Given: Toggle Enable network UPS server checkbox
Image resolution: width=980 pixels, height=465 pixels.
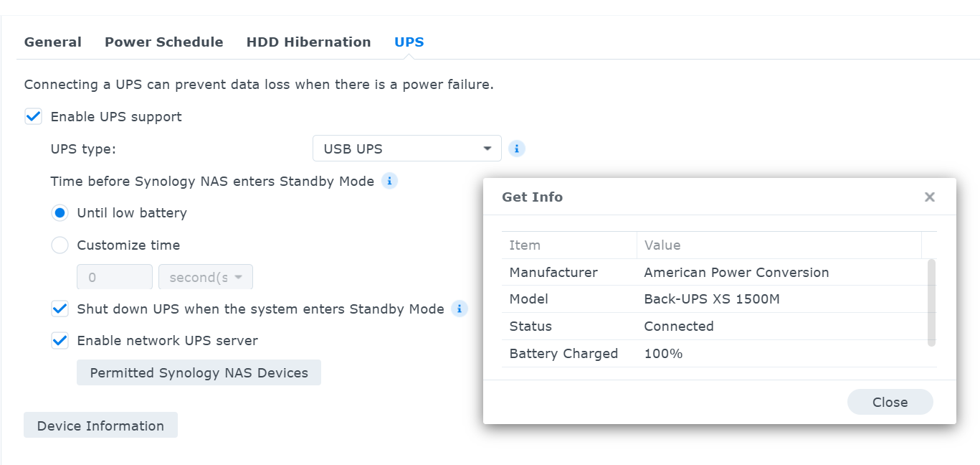Looking at the screenshot, I should [x=60, y=341].
